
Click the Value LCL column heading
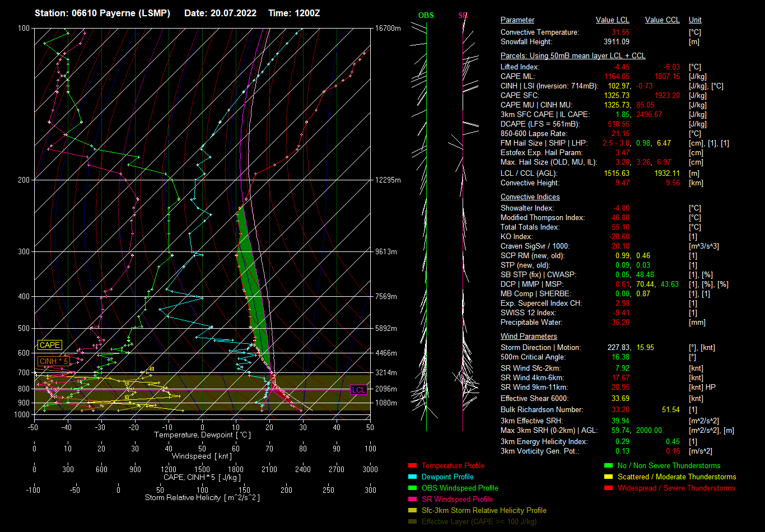tap(612, 20)
